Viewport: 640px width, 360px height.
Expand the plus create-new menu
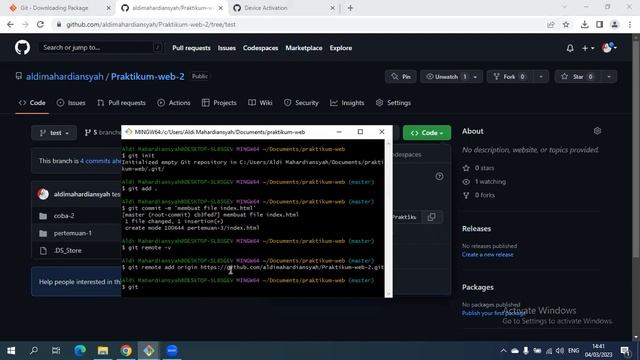pyautogui.click(x=588, y=48)
